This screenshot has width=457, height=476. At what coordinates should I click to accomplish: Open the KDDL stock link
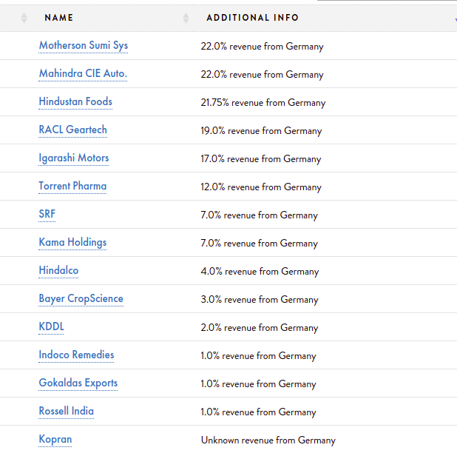(51, 327)
